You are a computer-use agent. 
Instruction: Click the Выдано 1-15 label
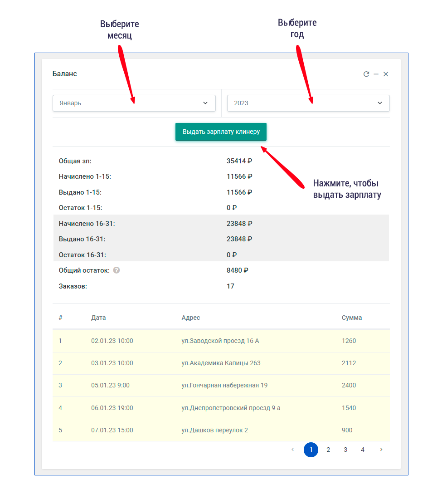(80, 192)
